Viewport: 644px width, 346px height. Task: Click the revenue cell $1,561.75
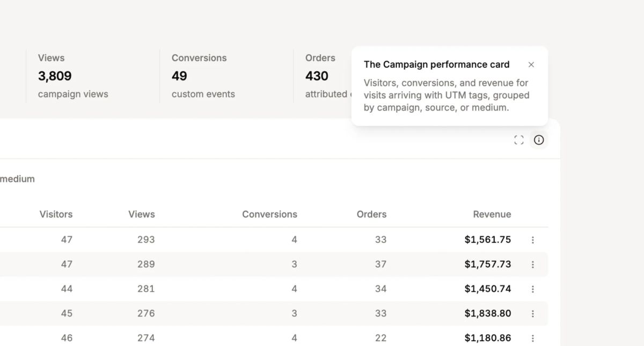(x=488, y=240)
